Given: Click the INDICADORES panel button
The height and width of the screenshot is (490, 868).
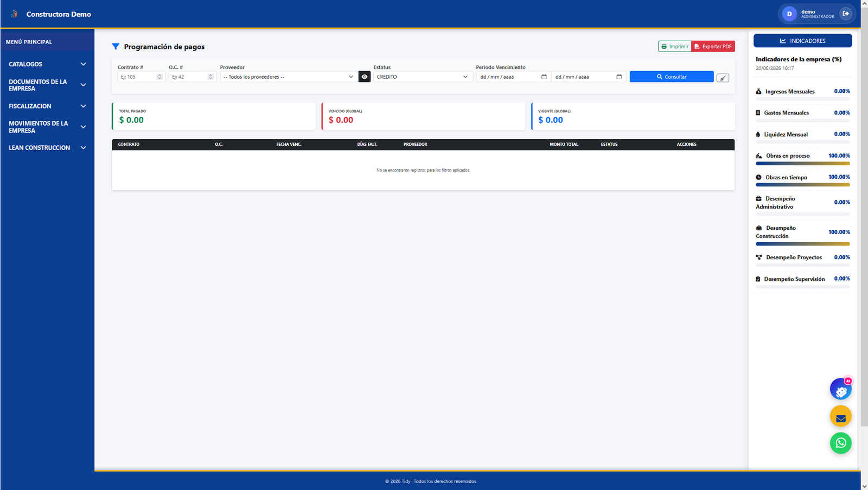Looking at the screenshot, I should tap(803, 41).
